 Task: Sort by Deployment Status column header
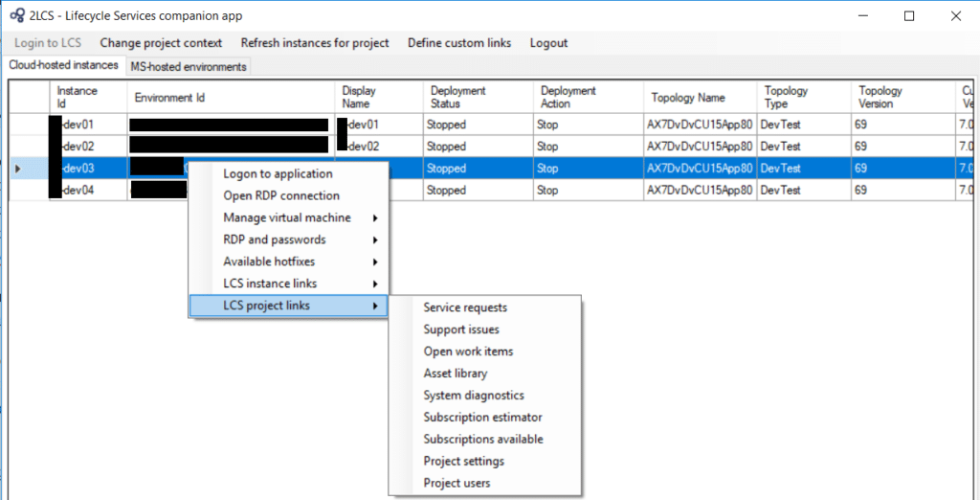pos(457,97)
